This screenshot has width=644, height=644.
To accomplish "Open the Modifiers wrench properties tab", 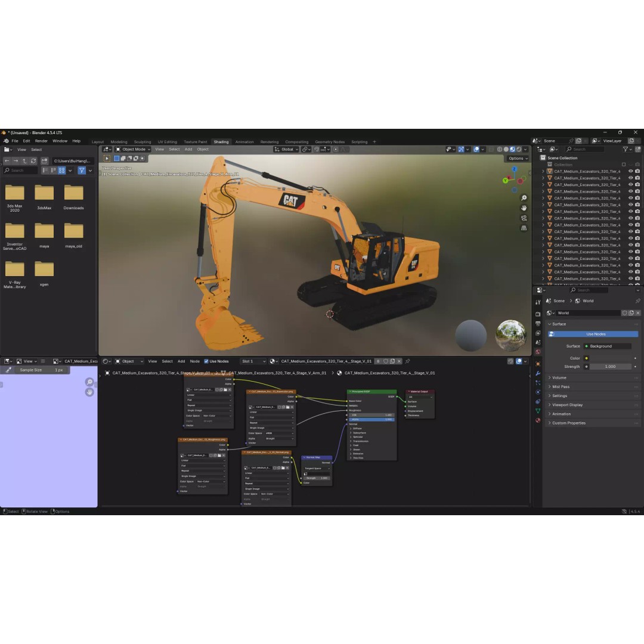I will (x=538, y=373).
